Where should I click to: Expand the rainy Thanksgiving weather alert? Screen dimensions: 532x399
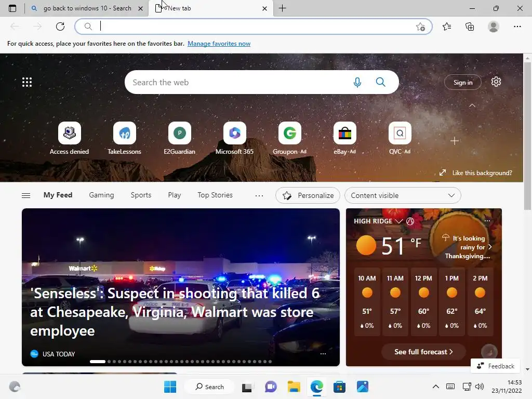click(468, 247)
